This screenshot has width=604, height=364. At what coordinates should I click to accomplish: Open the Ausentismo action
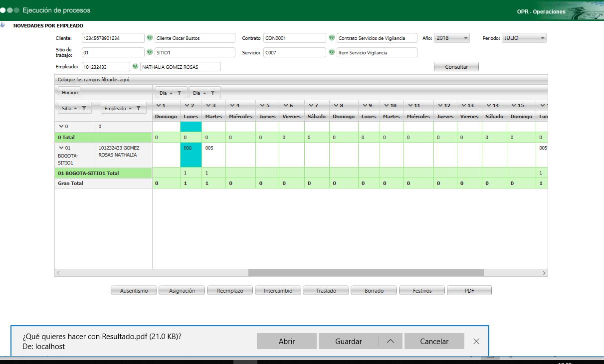[134, 291]
